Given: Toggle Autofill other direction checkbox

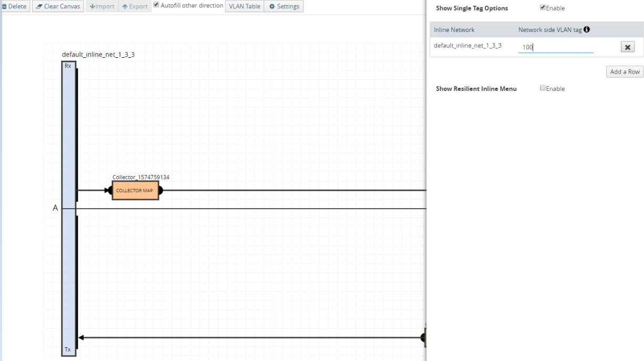Looking at the screenshot, I should [157, 6].
